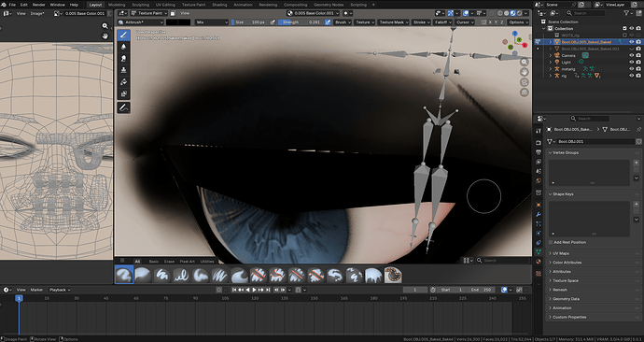The height and width of the screenshot is (342, 644).
Task: Open Material properties tab
Action: tap(539, 262)
